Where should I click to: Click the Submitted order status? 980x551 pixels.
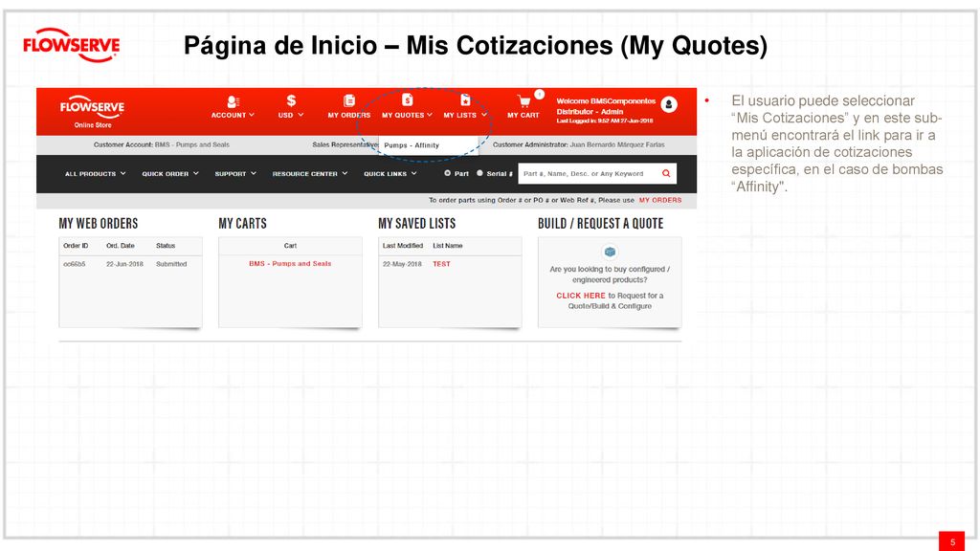(x=171, y=264)
